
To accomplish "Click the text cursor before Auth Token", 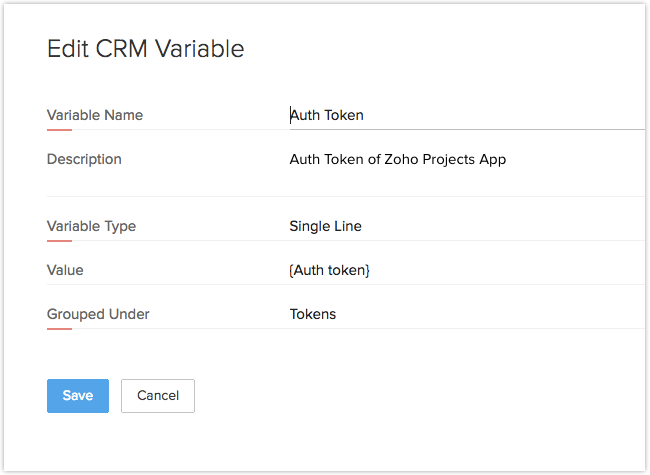I will [x=291, y=115].
